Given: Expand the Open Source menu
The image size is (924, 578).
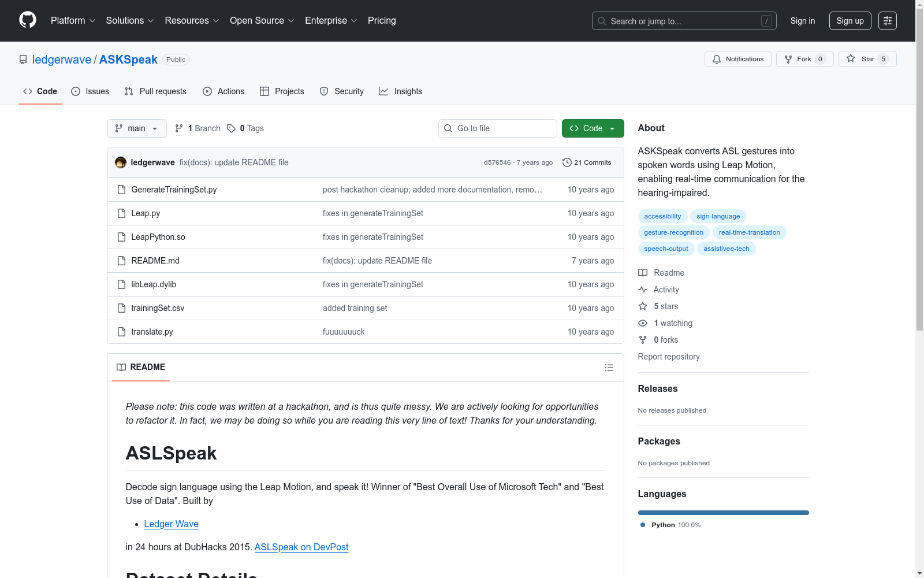Looking at the screenshot, I should [x=262, y=21].
